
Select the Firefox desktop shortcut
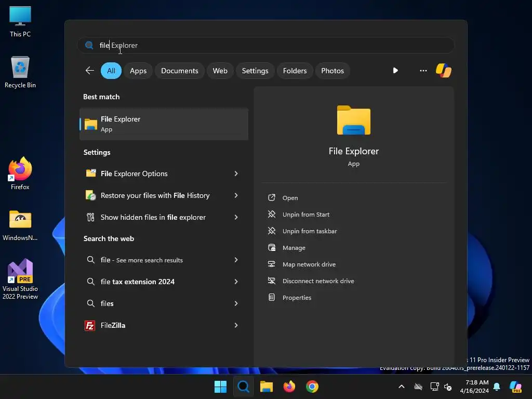click(x=20, y=174)
